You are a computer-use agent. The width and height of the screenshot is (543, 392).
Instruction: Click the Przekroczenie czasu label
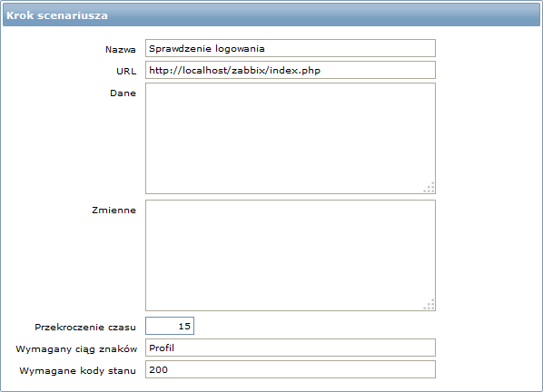pyautogui.click(x=85, y=327)
